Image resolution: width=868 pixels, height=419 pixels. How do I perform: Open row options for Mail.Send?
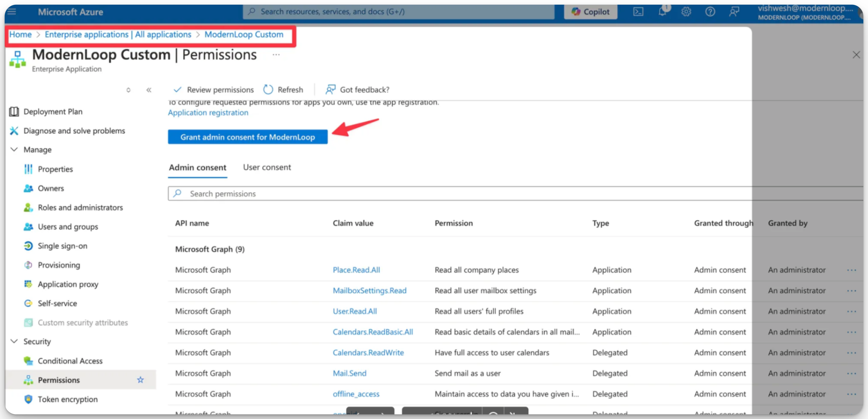(x=851, y=373)
